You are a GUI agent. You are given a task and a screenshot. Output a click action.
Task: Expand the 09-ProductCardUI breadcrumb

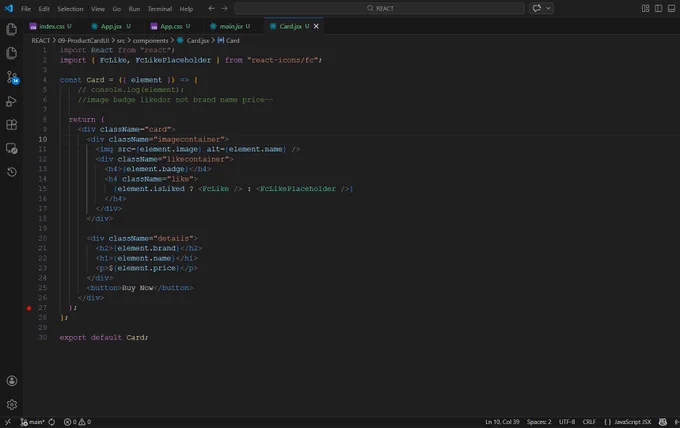point(83,40)
